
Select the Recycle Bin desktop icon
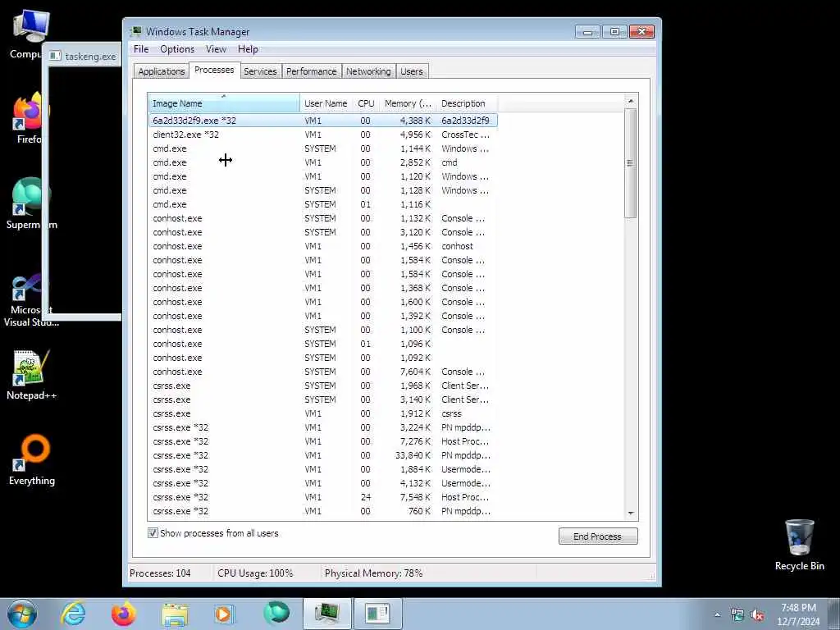pos(799,545)
